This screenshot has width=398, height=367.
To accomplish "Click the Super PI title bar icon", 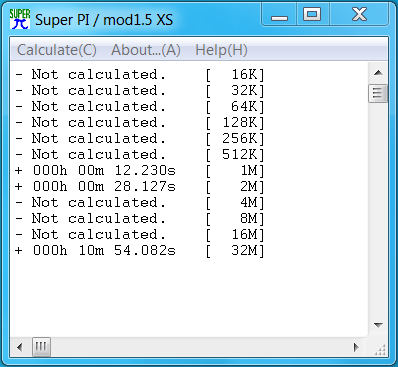I will click(20, 19).
